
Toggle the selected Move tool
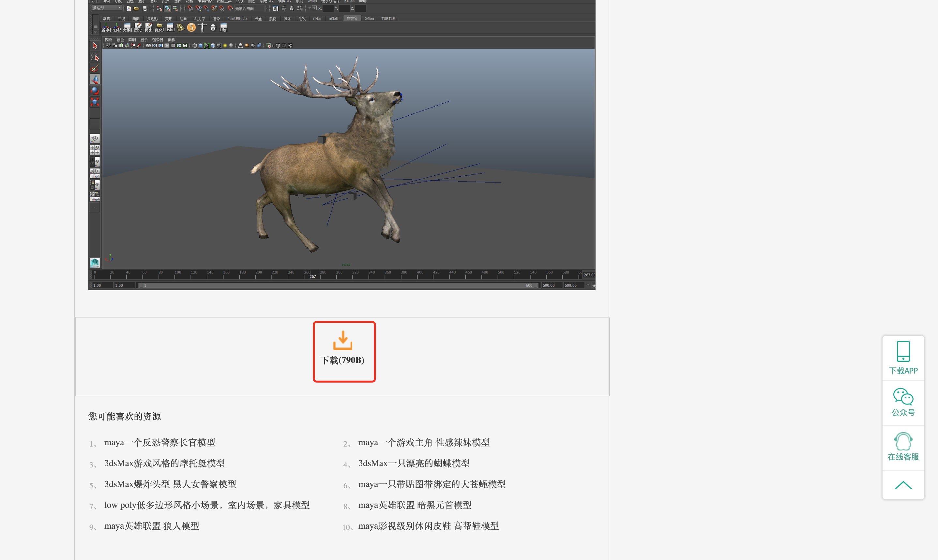pos(95,79)
